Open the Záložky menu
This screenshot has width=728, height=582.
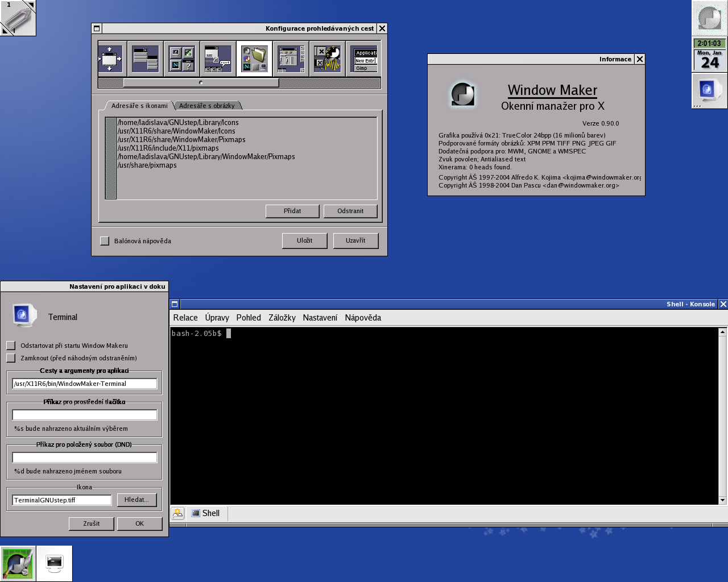pyautogui.click(x=282, y=318)
